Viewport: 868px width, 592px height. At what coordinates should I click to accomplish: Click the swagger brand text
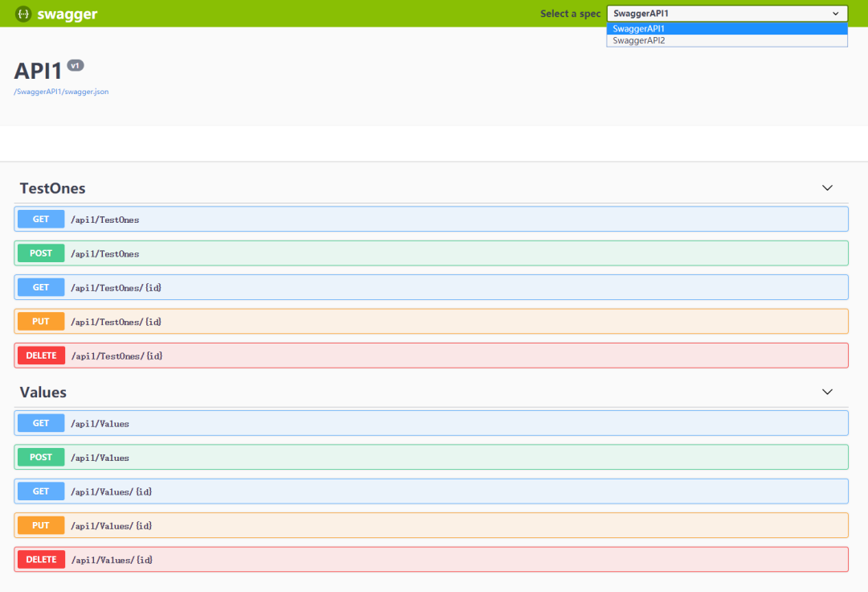[x=67, y=14]
